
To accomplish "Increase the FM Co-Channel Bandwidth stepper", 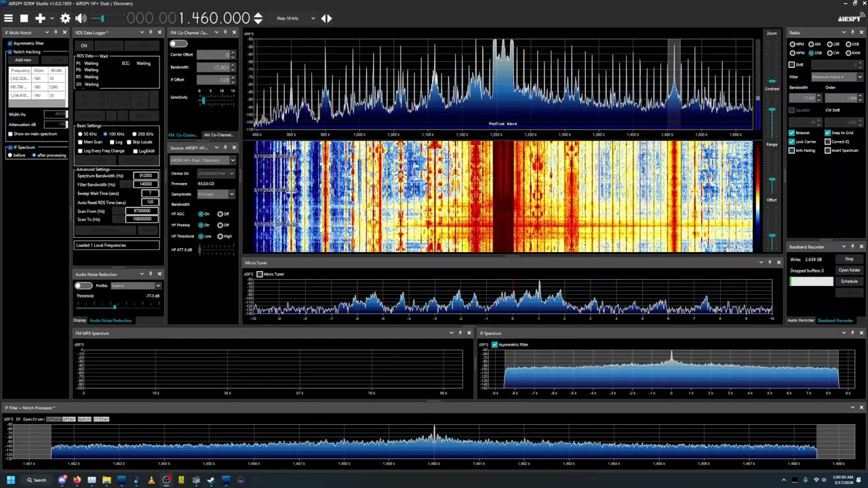I will [233, 65].
